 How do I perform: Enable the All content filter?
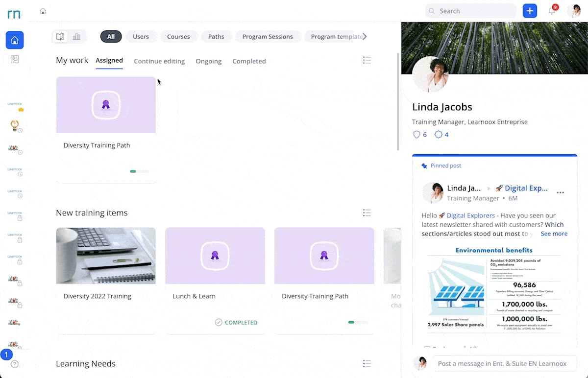point(111,36)
